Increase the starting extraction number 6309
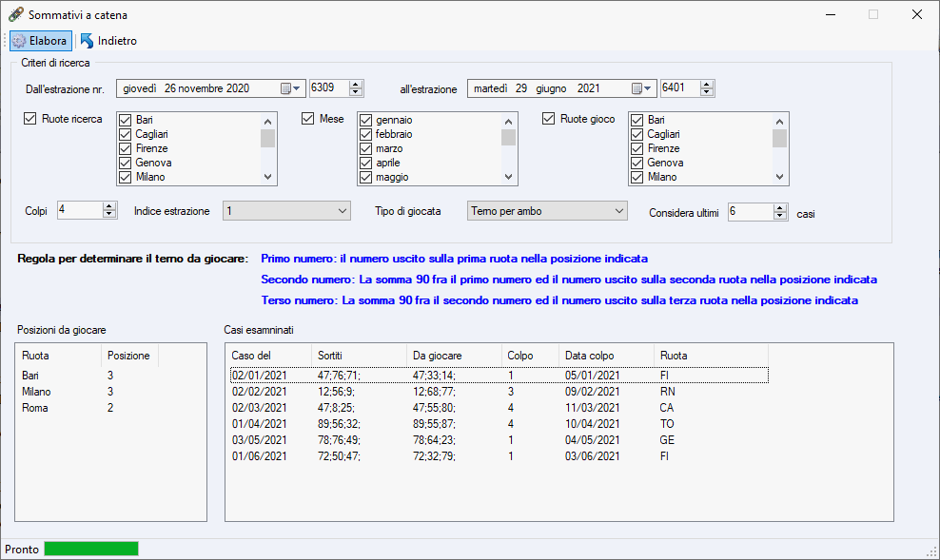 tap(356, 85)
